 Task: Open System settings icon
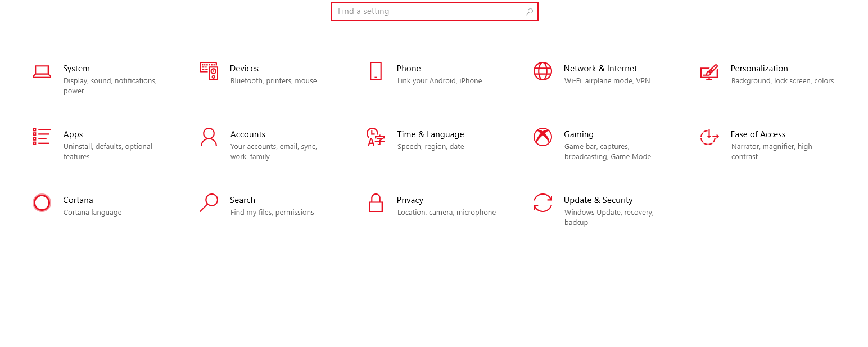(x=42, y=72)
